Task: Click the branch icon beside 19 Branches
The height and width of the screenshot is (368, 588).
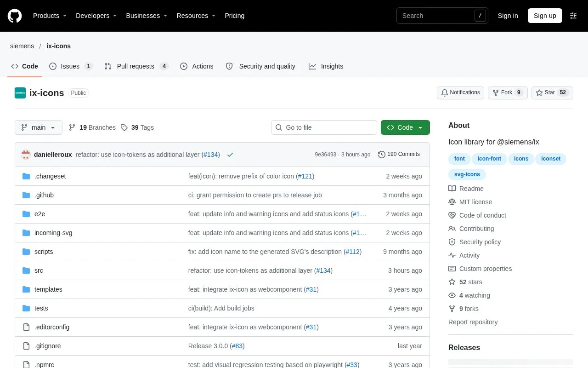Action: (72, 127)
